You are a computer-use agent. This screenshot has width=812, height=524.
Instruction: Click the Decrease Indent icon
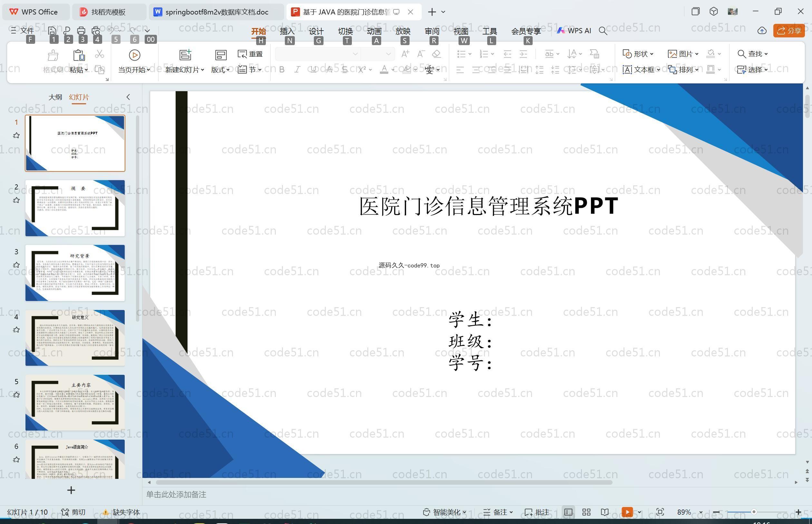pos(507,54)
